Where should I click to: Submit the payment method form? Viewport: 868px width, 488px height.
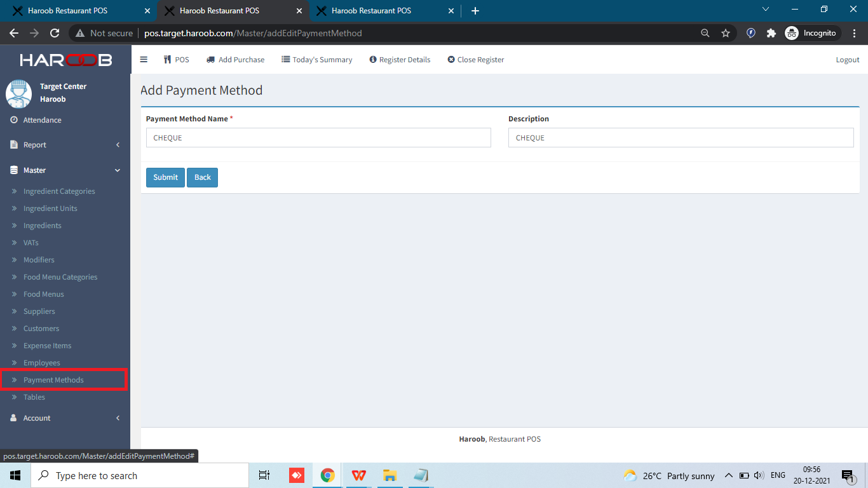(x=165, y=177)
